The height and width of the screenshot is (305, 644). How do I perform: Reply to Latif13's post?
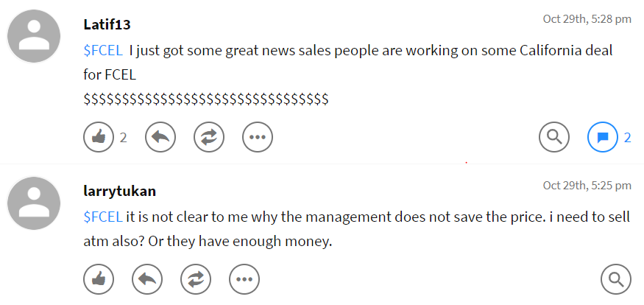click(160, 137)
